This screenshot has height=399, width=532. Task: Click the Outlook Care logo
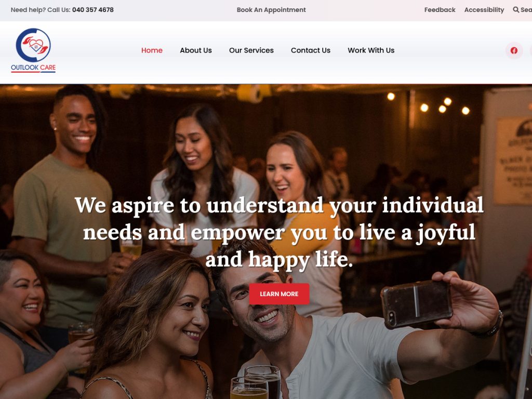pos(33,50)
